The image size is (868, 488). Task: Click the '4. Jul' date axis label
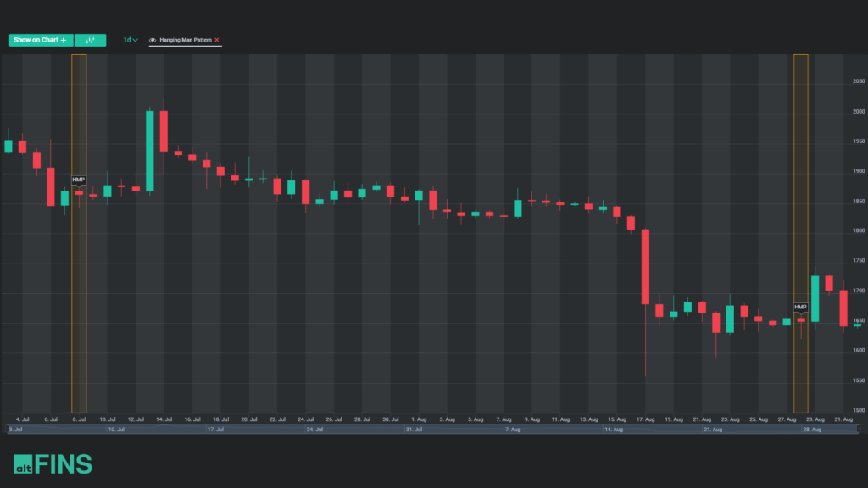pos(23,419)
